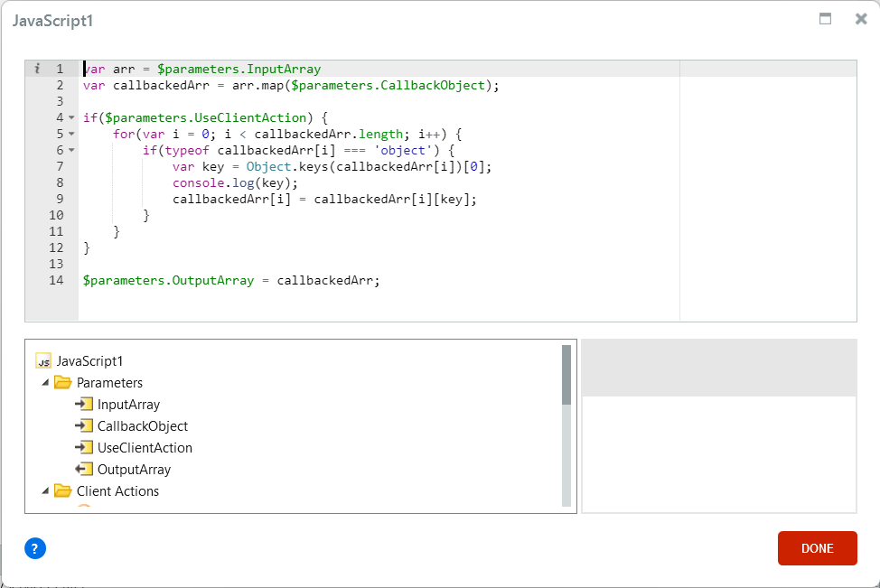Collapse the Parameters tree branch
Viewport: 880px width, 588px height.
coord(47,382)
